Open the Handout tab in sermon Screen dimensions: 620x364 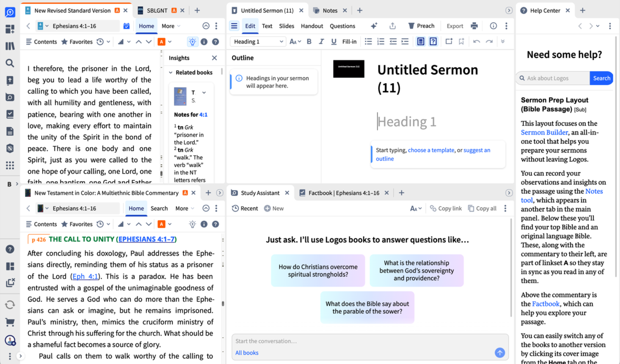tap(312, 26)
